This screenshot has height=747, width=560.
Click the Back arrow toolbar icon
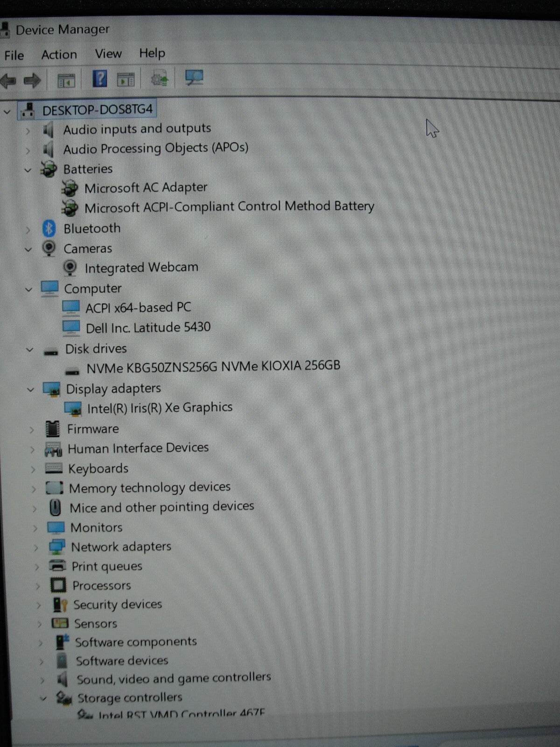[x=8, y=80]
